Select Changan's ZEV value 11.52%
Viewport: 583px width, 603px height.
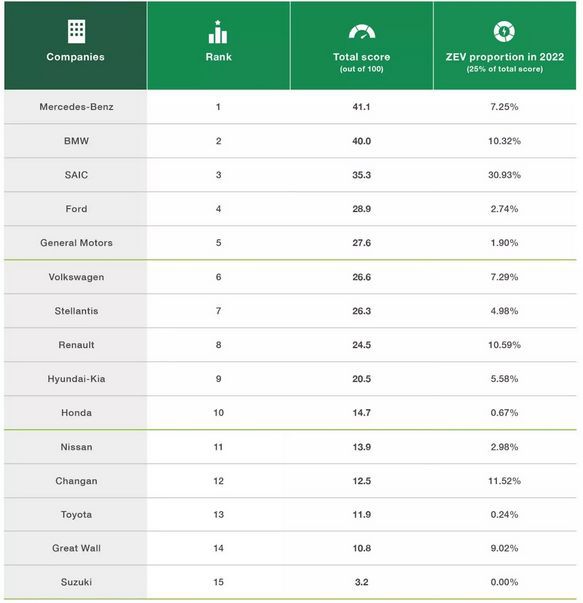pyautogui.click(x=504, y=481)
